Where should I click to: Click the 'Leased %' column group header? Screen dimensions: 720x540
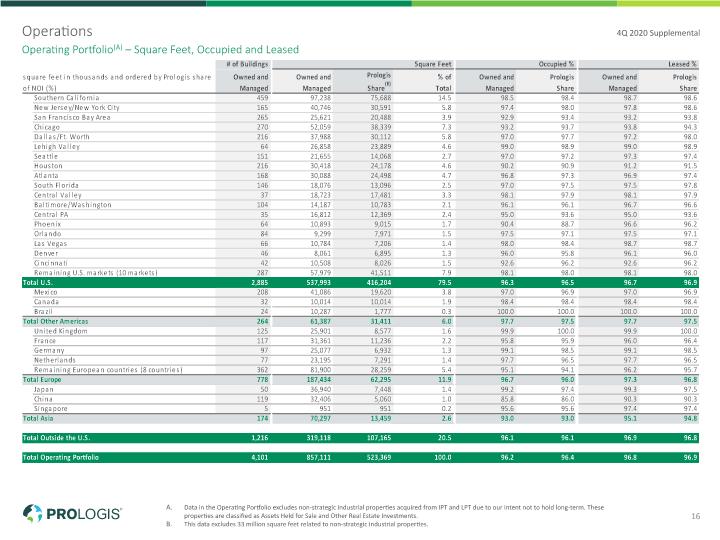tap(682, 64)
